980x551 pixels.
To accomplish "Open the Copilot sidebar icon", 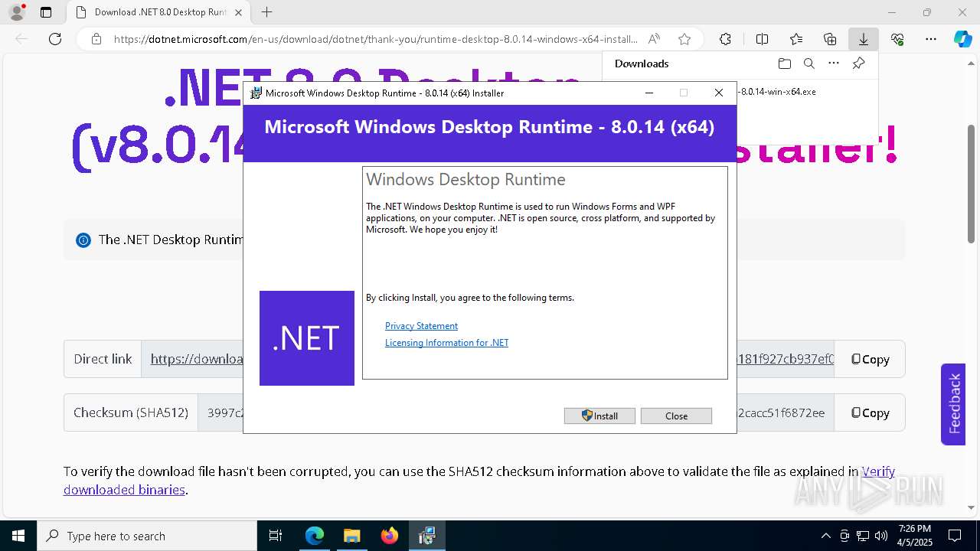I will (x=963, y=39).
